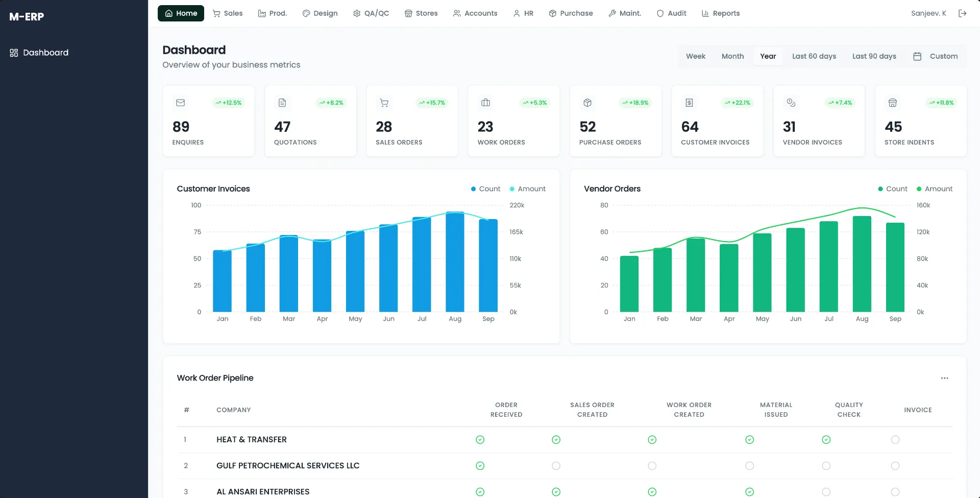
Task: Click the Invoice status circle for HEAT & TRANSFER
Action: coord(894,439)
